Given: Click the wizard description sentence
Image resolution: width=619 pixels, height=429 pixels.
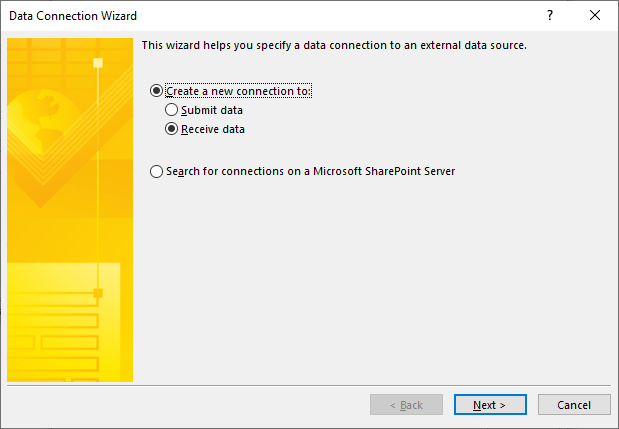Looking at the screenshot, I should [x=334, y=46].
